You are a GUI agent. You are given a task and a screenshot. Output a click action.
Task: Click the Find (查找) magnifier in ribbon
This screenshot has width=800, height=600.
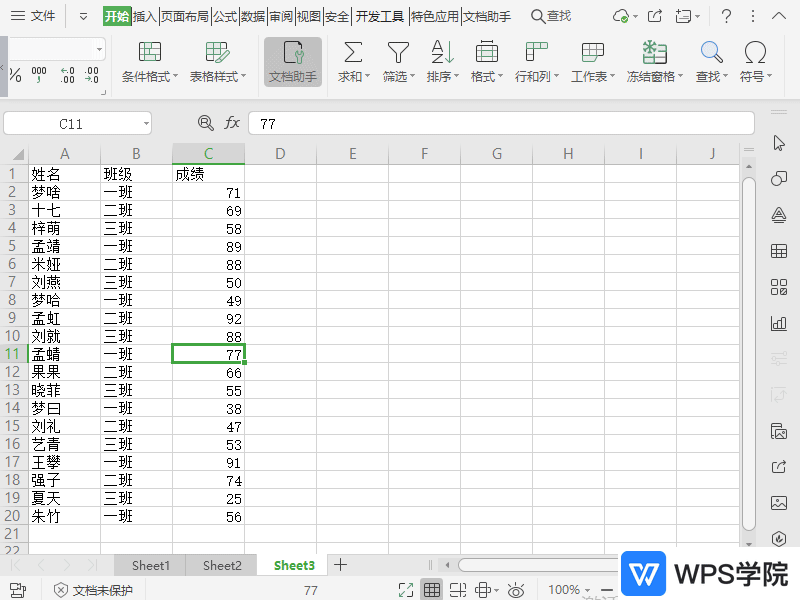click(x=711, y=52)
